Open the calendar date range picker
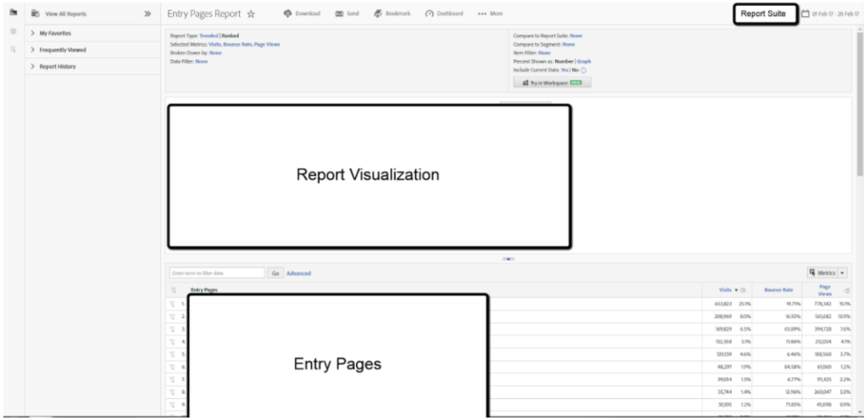Image resolution: width=868 pixels, height=420 pixels. [x=805, y=14]
